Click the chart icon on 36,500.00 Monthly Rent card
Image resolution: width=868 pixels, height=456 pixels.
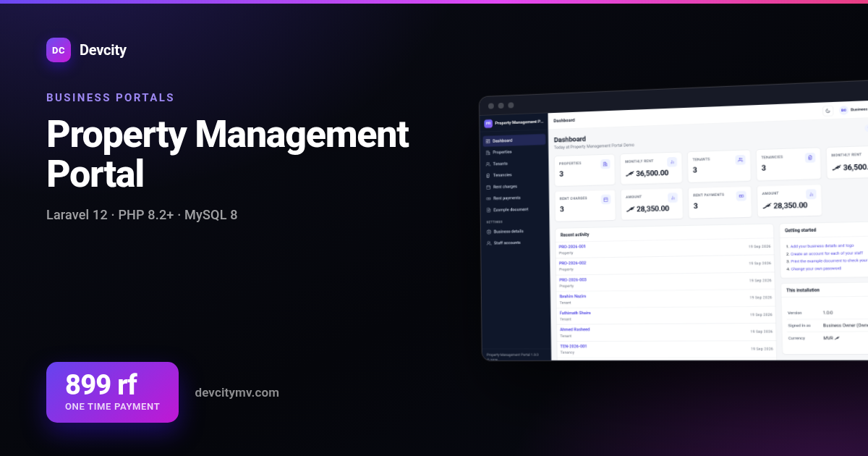[672, 162]
